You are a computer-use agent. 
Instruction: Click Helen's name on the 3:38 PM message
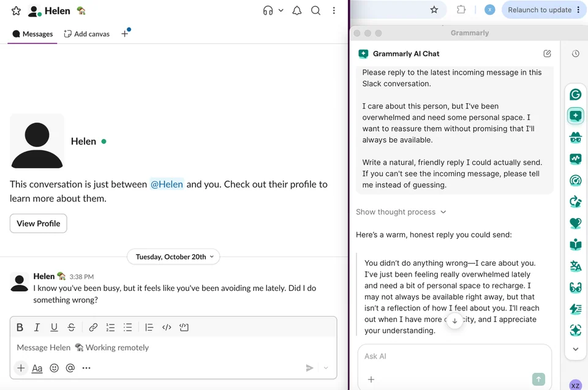(x=44, y=276)
